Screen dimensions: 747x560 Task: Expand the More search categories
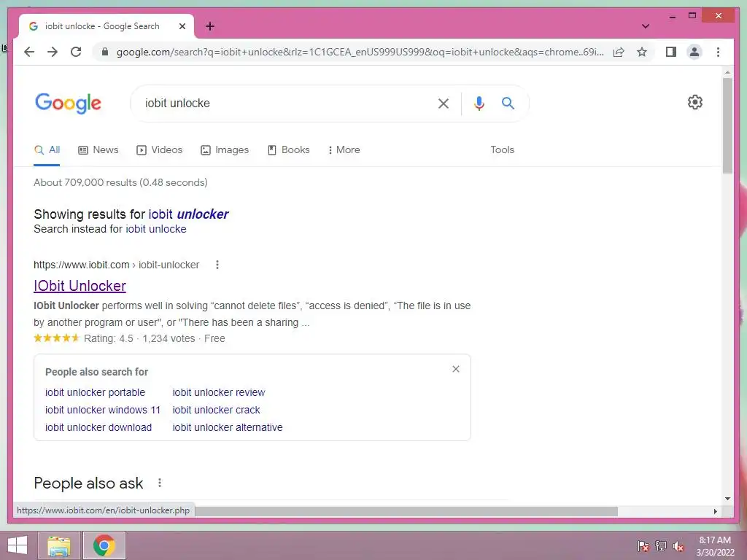click(344, 150)
